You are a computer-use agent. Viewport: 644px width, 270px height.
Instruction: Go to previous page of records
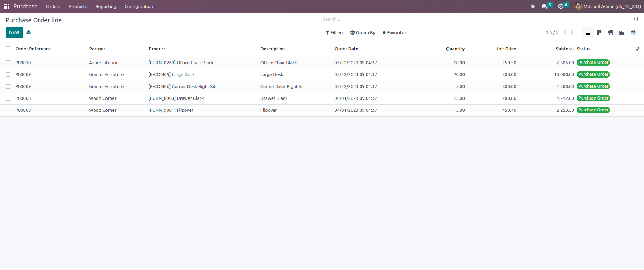point(565,32)
